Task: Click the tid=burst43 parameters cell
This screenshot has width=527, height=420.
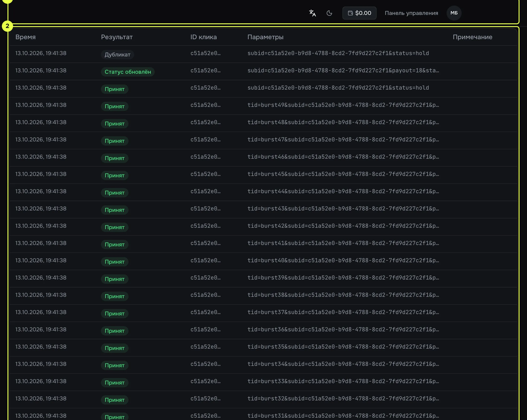Action: click(x=343, y=209)
